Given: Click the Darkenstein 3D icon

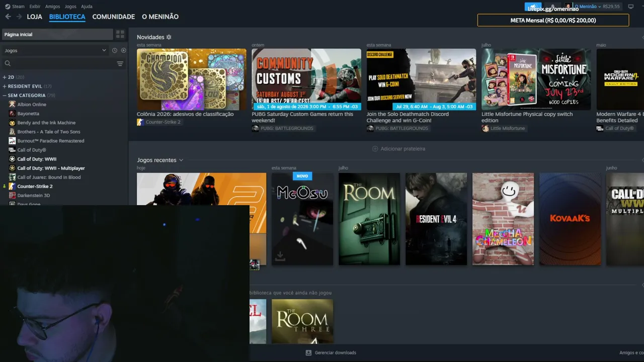Looking at the screenshot, I should pos(13,195).
